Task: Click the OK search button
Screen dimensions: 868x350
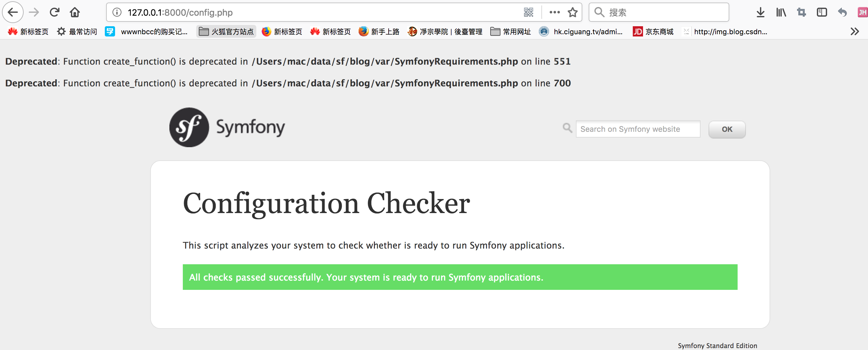Action: click(727, 130)
